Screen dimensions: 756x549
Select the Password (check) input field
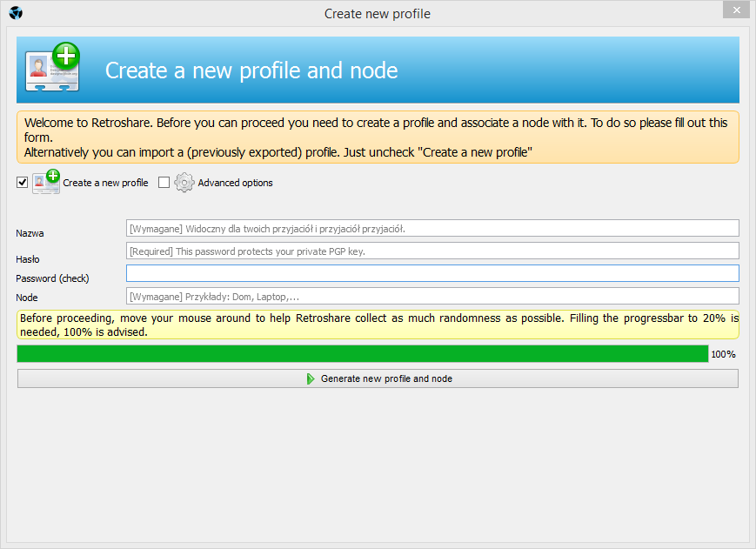pos(432,273)
